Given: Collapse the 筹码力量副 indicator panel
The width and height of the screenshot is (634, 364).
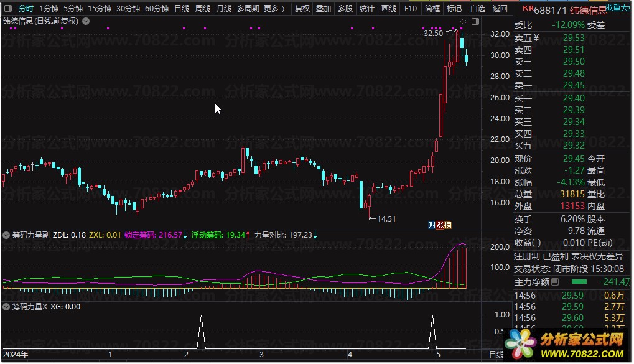Looking at the screenshot, I should pyautogui.click(x=6, y=235).
